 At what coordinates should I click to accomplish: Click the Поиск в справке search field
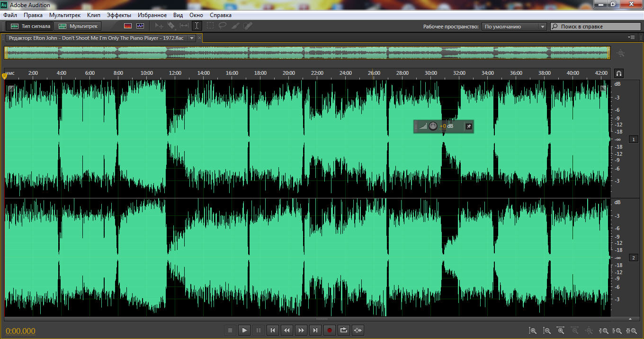(x=596, y=27)
